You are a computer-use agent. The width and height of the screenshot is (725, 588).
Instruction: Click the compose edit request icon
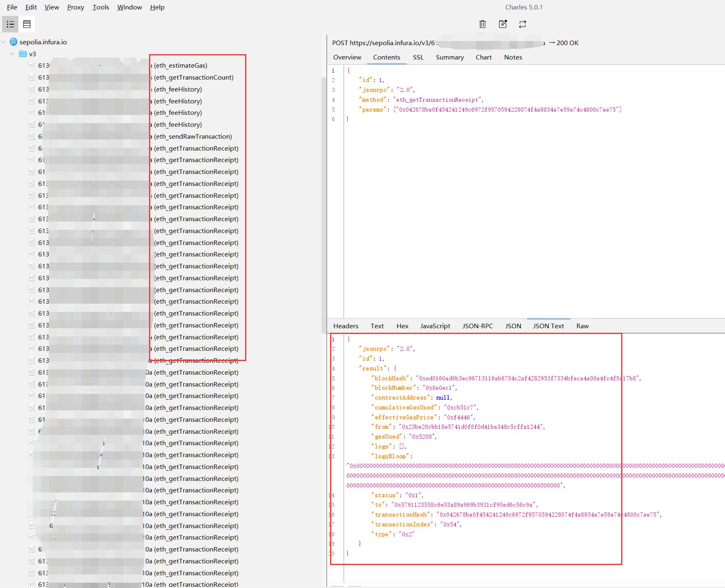tap(502, 24)
